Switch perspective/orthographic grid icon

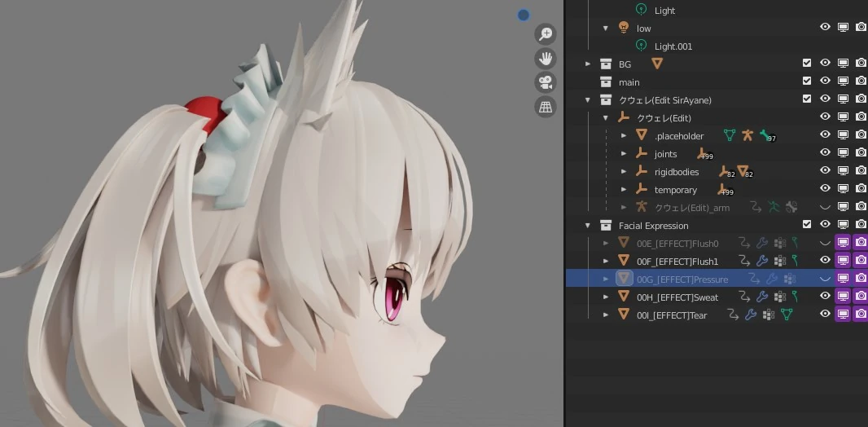(x=546, y=106)
